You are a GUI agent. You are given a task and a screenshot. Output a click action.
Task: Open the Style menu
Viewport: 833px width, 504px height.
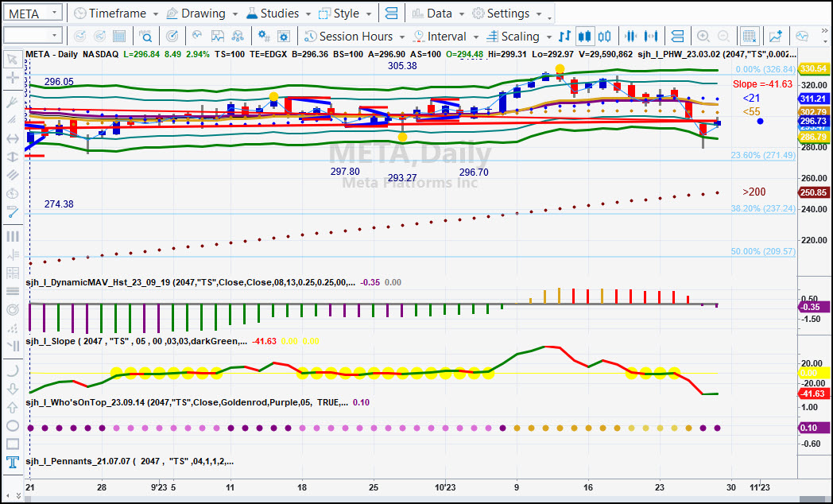(339, 14)
